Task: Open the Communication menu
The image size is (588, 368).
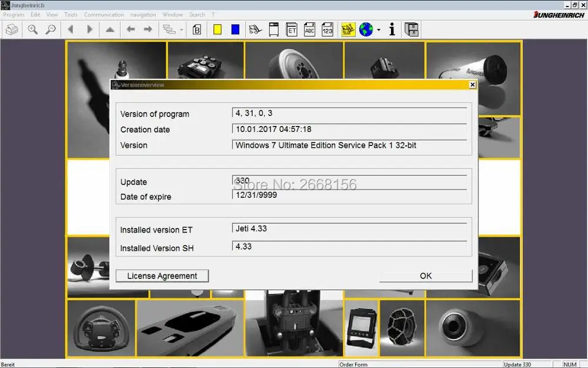Action: pos(103,15)
